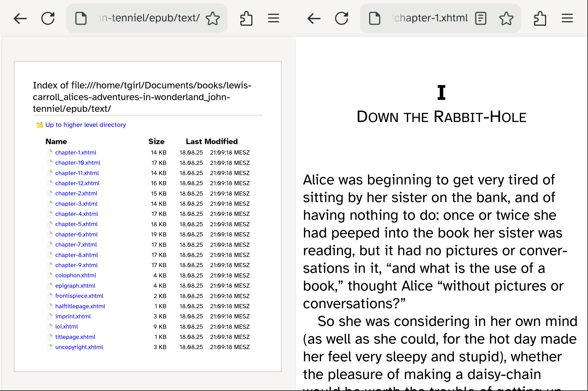
Task: Open titlepage.xhtml from the file list
Action: 75,337
